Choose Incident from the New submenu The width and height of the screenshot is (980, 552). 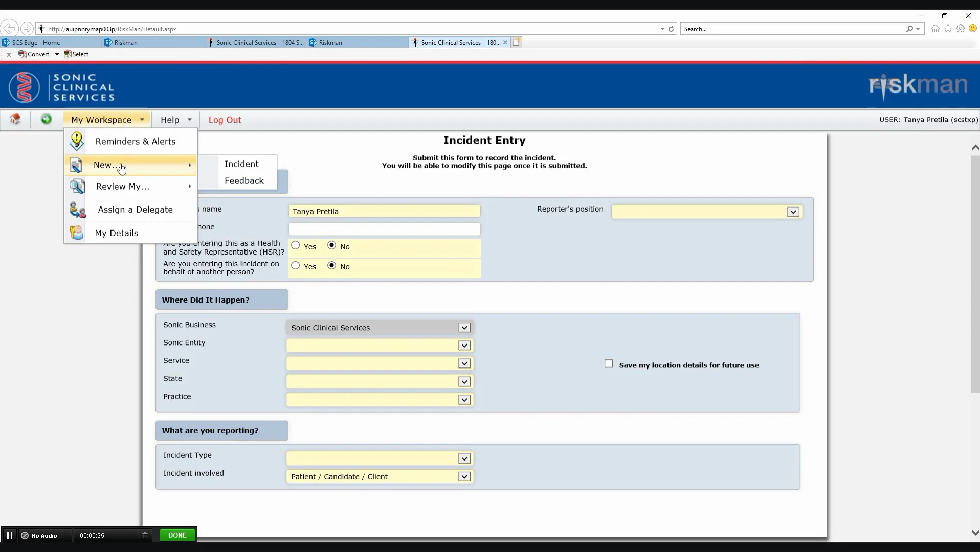coord(241,164)
